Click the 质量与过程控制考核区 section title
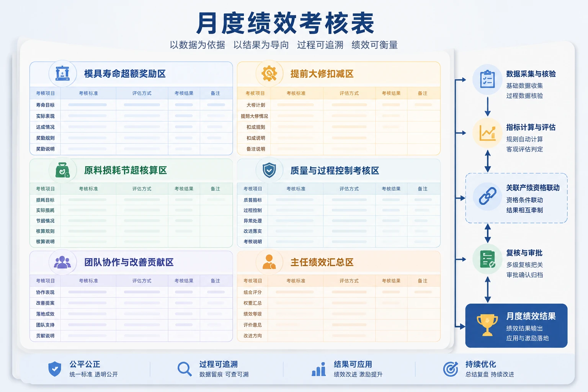588x392 pixels. (335, 170)
